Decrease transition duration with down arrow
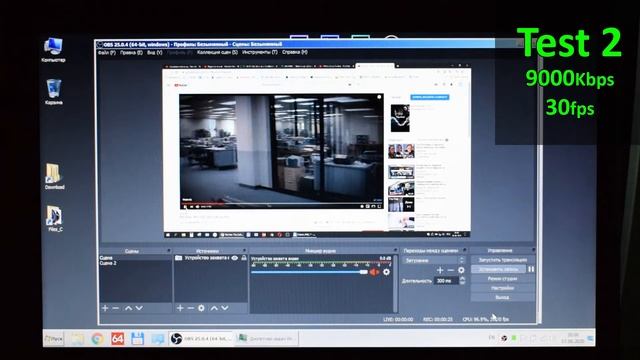640x360 pixels. point(462,283)
